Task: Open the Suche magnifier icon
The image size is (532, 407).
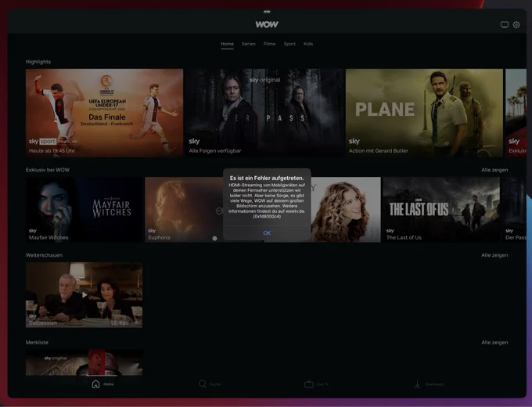Action: [203, 384]
